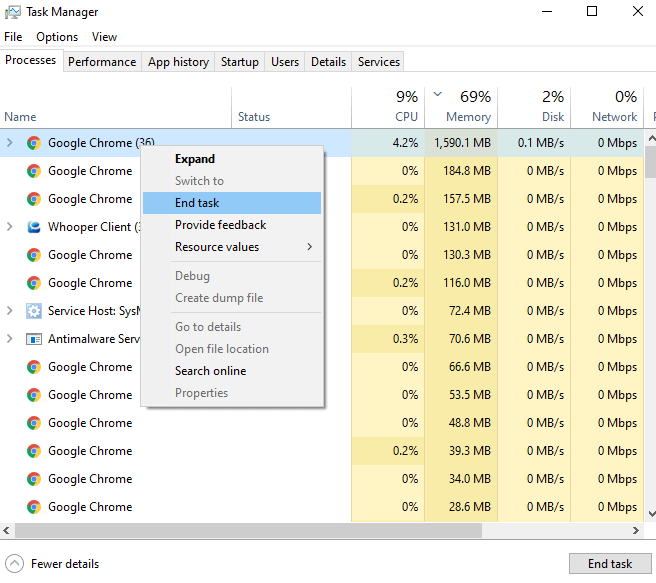Click the End task button at bottom
This screenshot has width=656, height=583.
click(610, 564)
